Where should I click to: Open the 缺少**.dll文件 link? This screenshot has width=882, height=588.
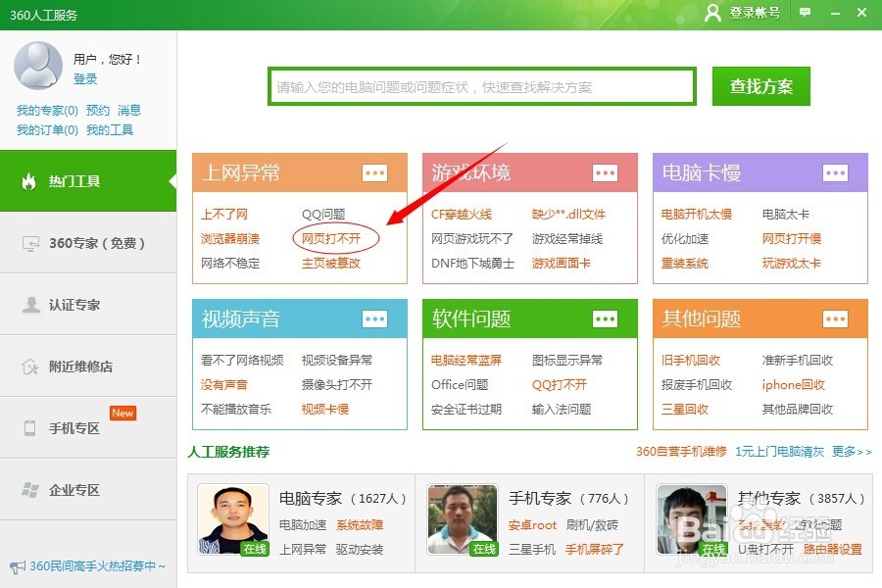point(568,215)
